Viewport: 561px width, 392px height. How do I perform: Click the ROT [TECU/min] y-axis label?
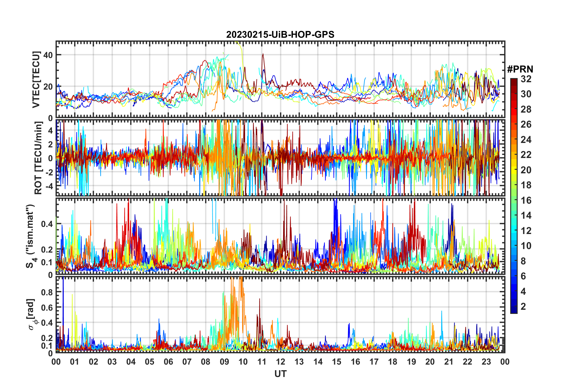point(38,158)
